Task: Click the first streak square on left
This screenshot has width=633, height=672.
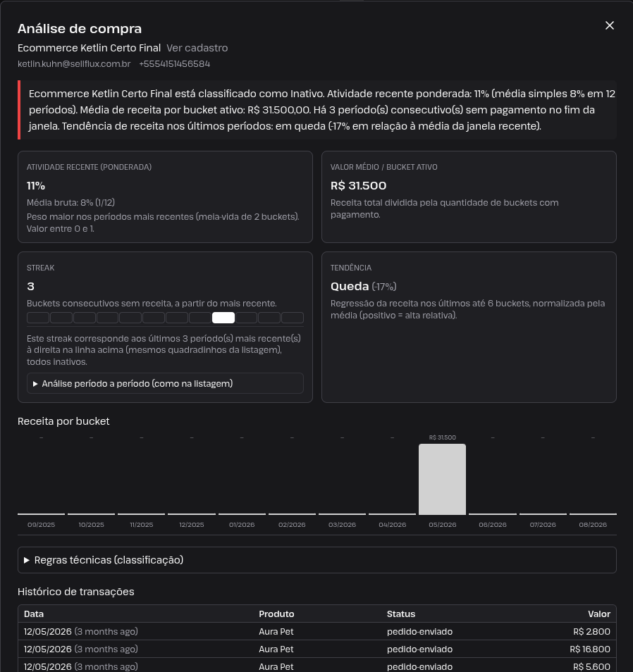Action: click(38, 318)
